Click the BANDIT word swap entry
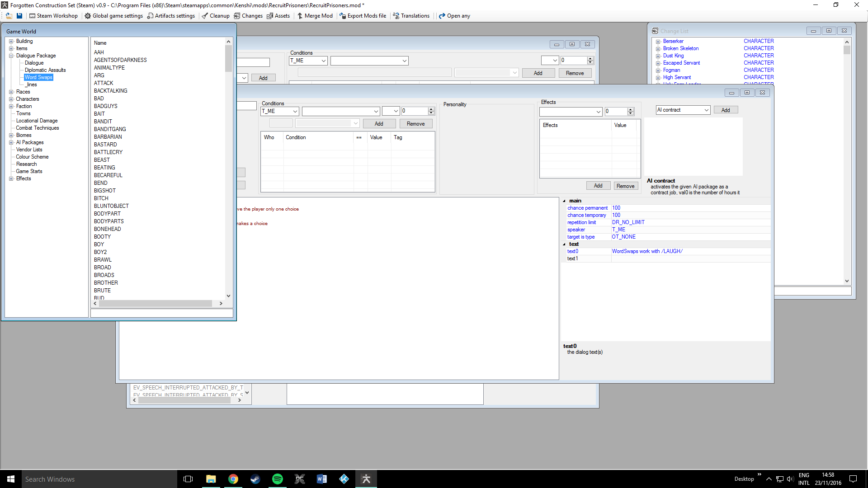The width and height of the screenshot is (868, 488). 103,122
